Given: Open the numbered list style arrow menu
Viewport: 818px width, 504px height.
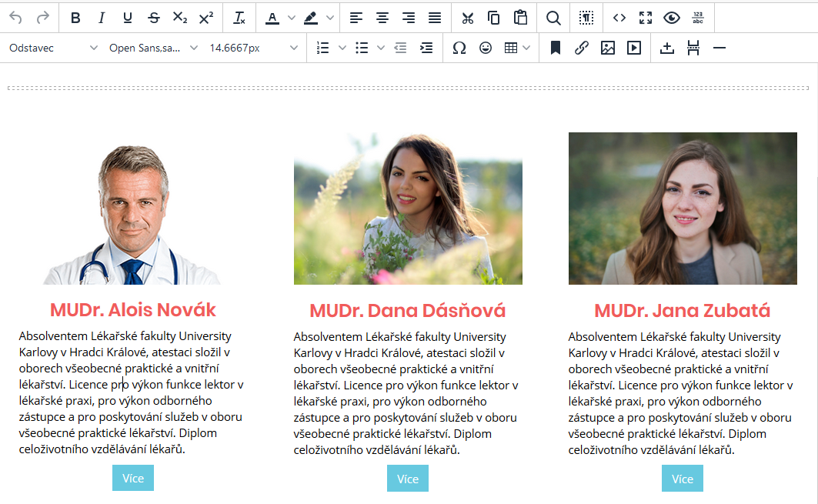Looking at the screenshot, I should [342, 48].
